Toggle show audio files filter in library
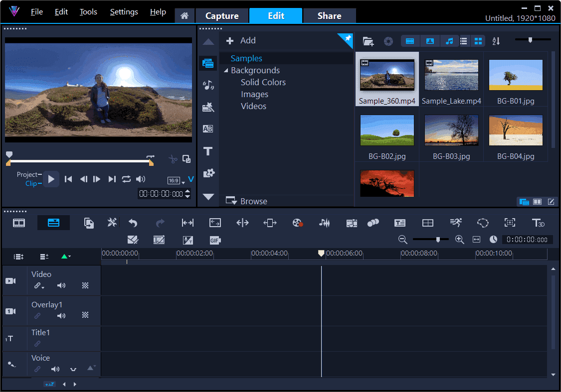The width and height of the screenshot is (561, 392). pos(449,41)
